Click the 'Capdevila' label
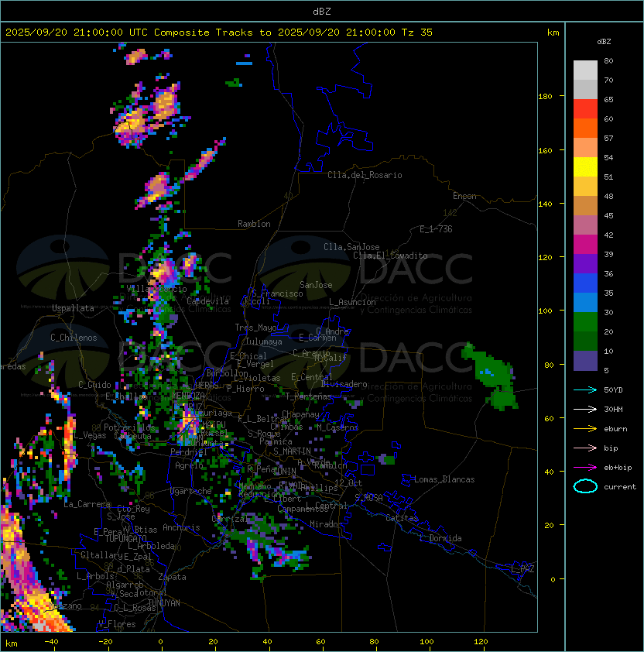 [207, 301]
